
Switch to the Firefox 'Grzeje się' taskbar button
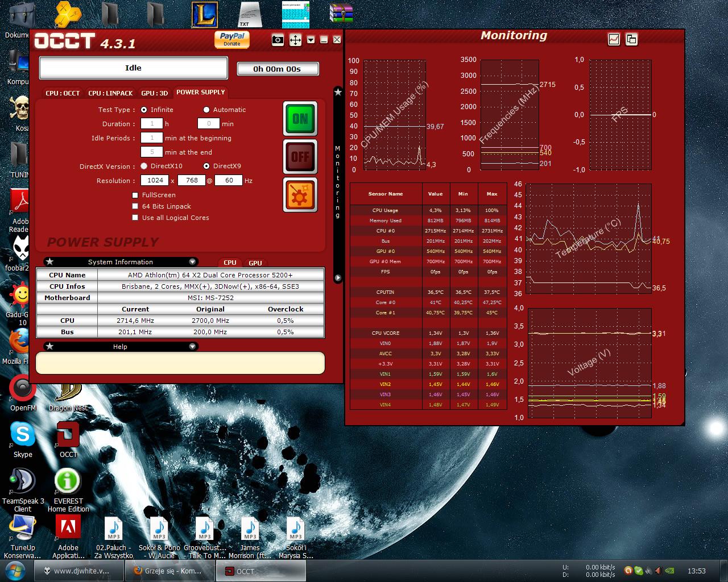pyautogui.click(x=169, y=571)
